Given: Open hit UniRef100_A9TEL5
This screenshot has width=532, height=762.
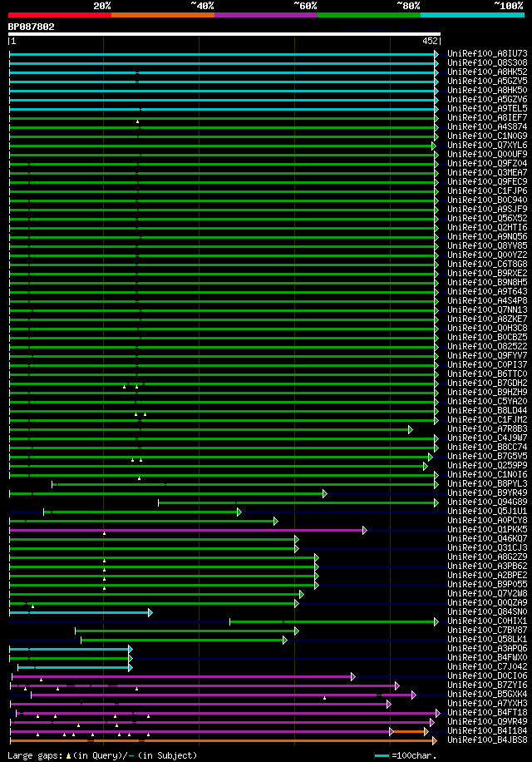Looking at the screenshot, I should click(x=487, y=108).
